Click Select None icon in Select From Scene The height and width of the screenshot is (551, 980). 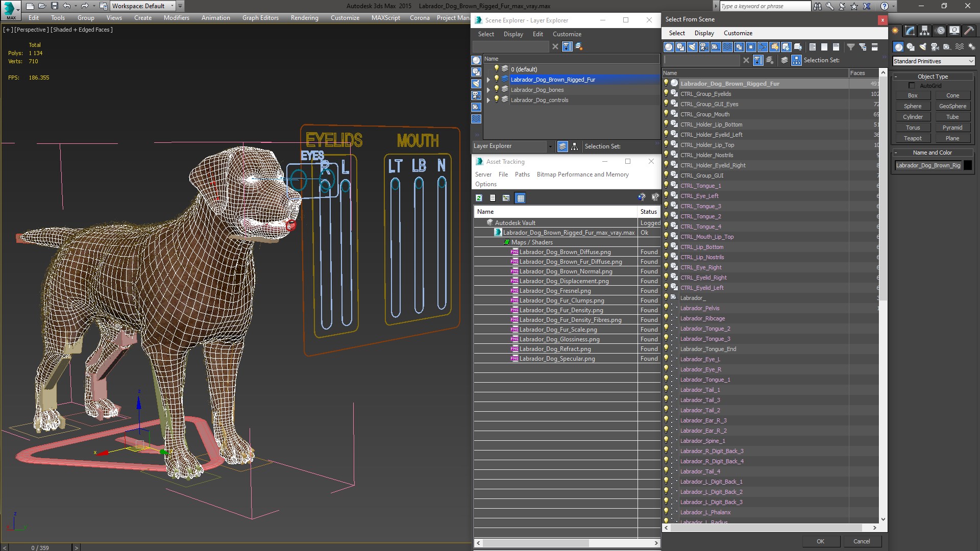(x=824, y=47)
